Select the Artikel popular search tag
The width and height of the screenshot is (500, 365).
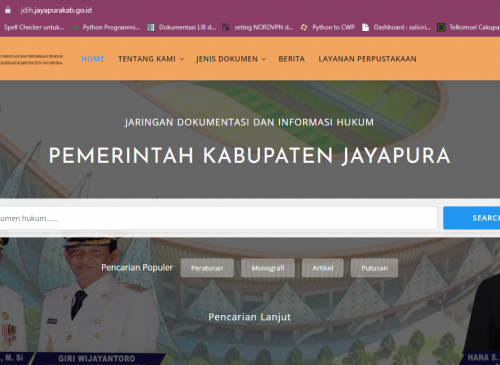[x=323, y=268]
